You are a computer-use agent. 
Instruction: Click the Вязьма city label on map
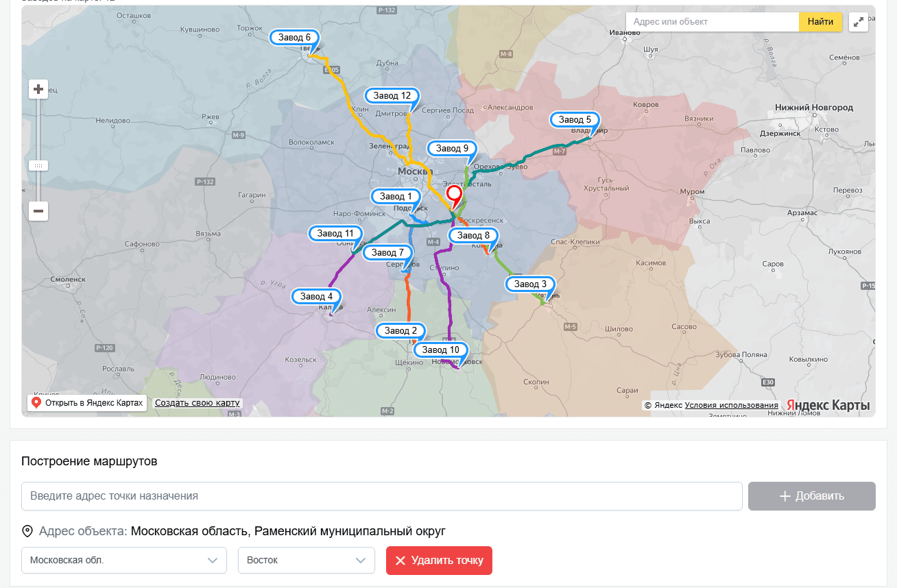pos(208,234)
